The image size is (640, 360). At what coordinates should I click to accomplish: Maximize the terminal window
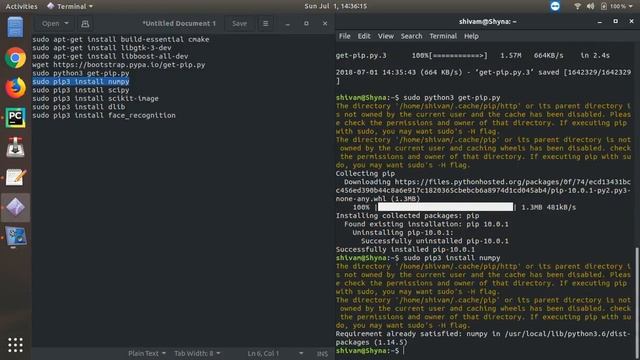(616, 21)
